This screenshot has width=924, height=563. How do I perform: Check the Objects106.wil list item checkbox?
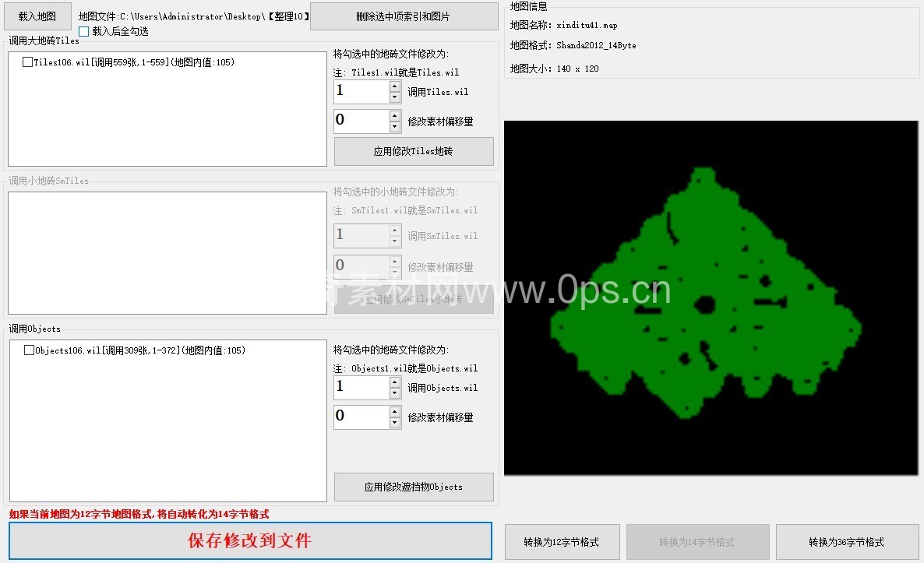tap(30, 350)
